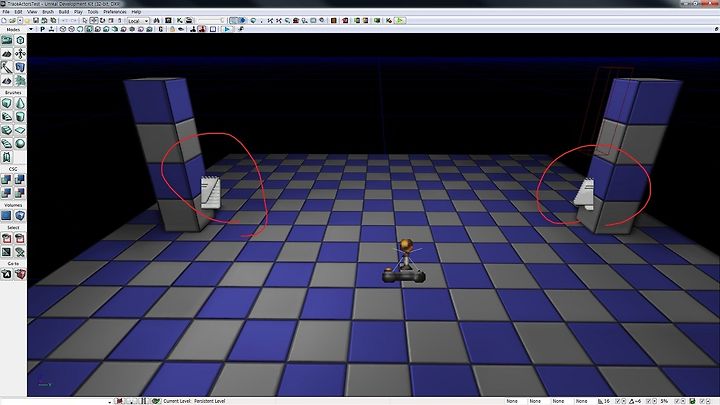Select the Rotate widget mode icon
This screenshot has height=405, width=720.
point(102,21)
